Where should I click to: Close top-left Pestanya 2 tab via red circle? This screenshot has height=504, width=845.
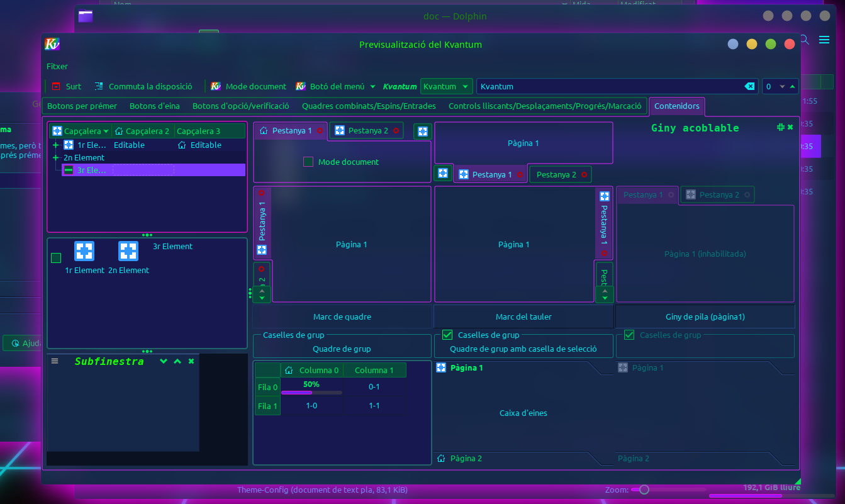click(x=396, y=131)
